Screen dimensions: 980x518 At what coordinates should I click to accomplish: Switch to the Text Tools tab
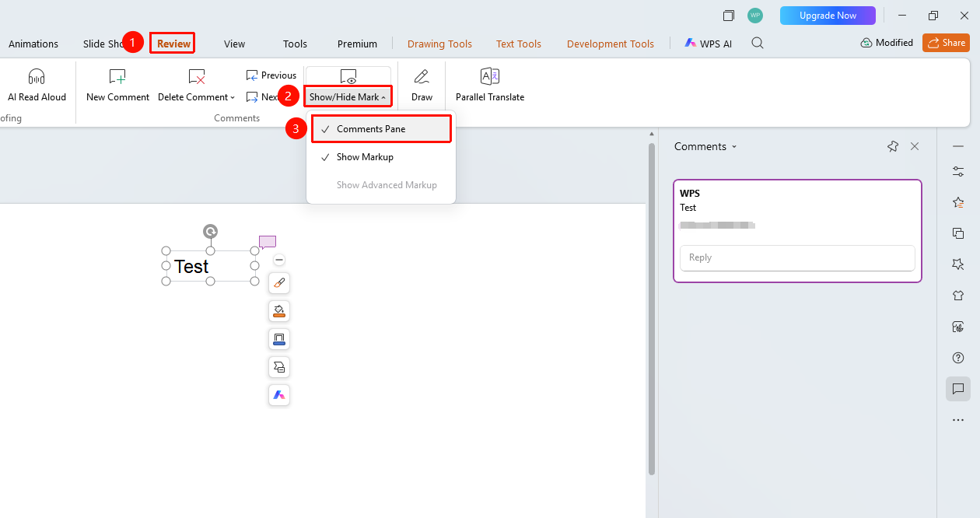coord(519,44)
